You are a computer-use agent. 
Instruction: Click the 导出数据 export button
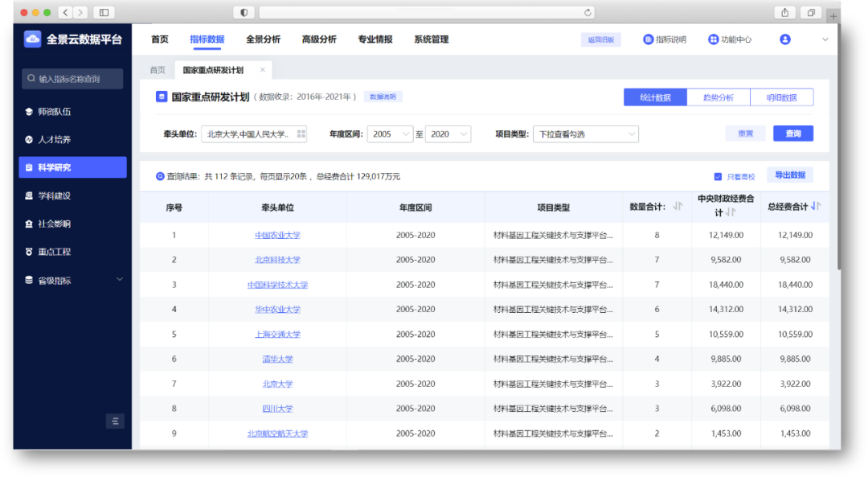pyautogui.click(x=790, y=175)
